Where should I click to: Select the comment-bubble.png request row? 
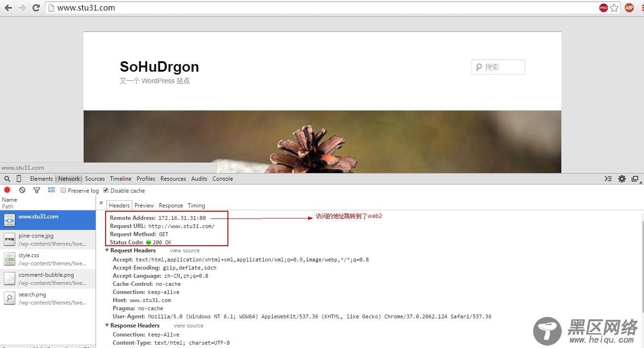point(48,279)
